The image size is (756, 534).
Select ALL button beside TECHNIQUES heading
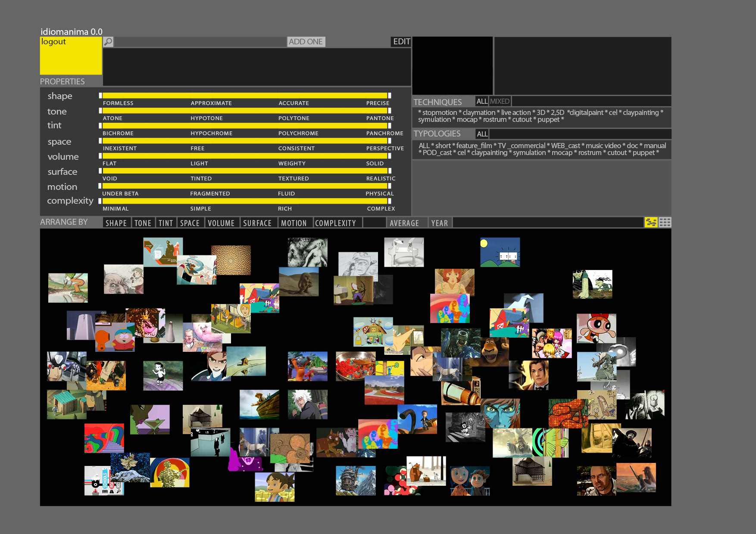click(x=482, y=101)
